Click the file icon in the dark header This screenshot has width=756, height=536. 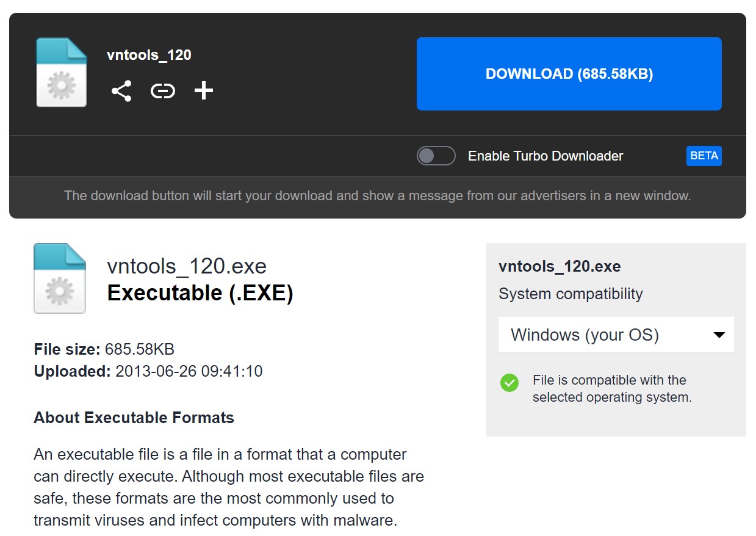(61, 73)
